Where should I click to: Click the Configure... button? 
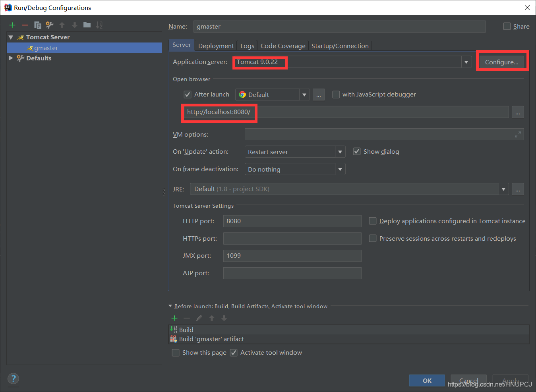click(x=501, y=62)
